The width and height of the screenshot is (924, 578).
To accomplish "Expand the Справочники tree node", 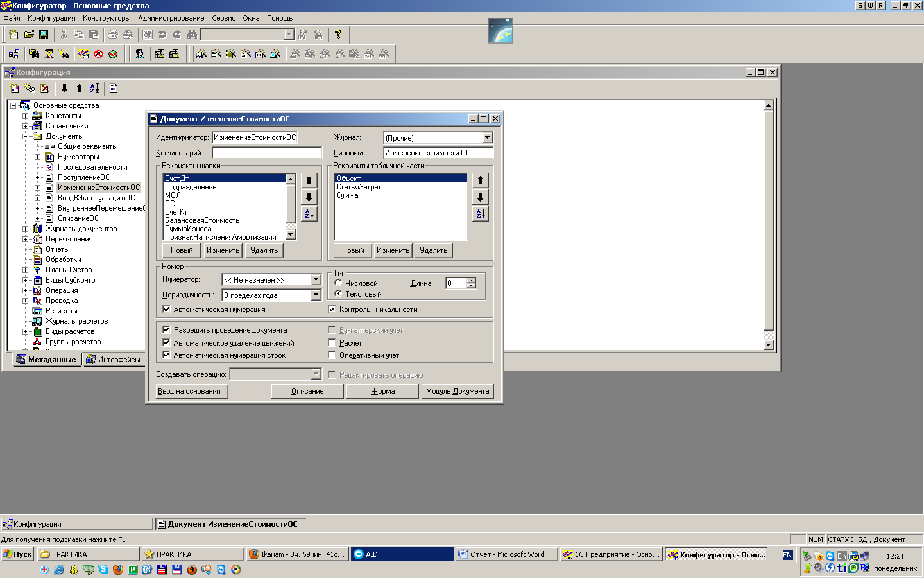I will (26, 126).
